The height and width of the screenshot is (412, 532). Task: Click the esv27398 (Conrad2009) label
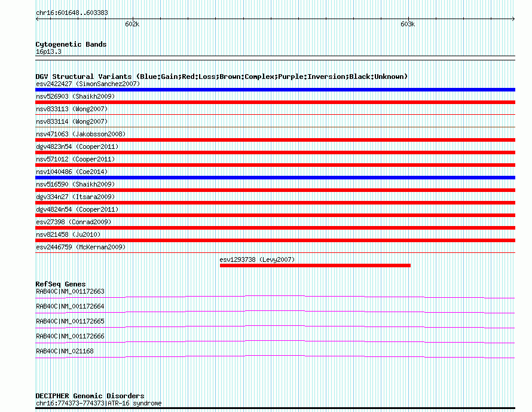point(74,222)
